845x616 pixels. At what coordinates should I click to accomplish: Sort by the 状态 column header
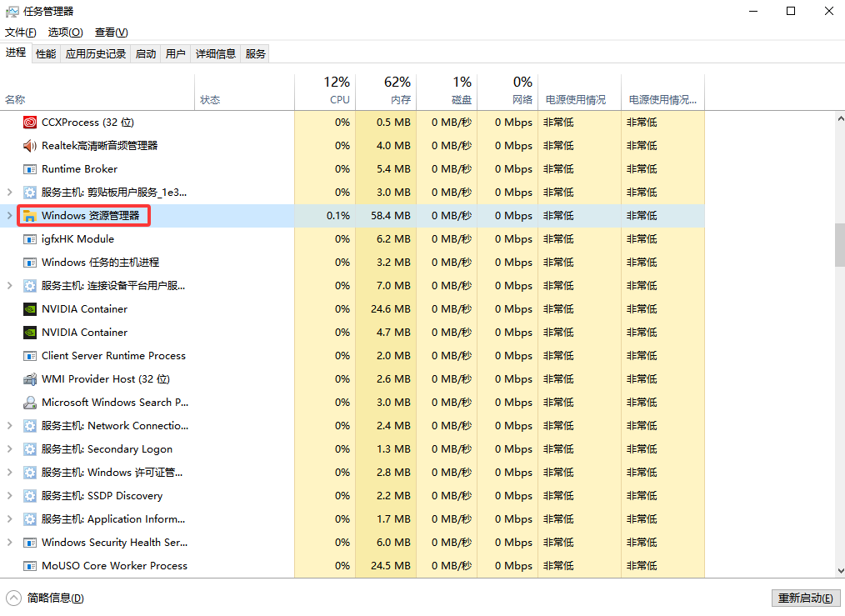[x=245, y=93]
